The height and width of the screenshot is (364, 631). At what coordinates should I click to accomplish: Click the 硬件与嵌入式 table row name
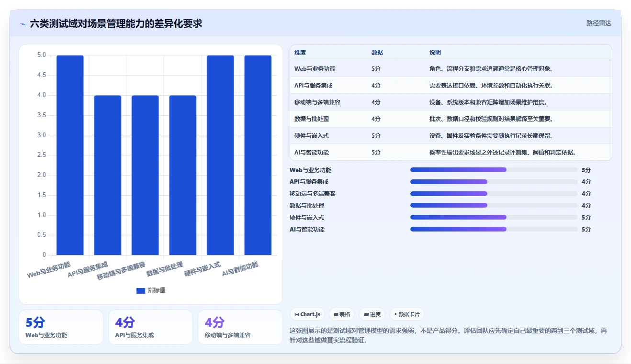312,136
